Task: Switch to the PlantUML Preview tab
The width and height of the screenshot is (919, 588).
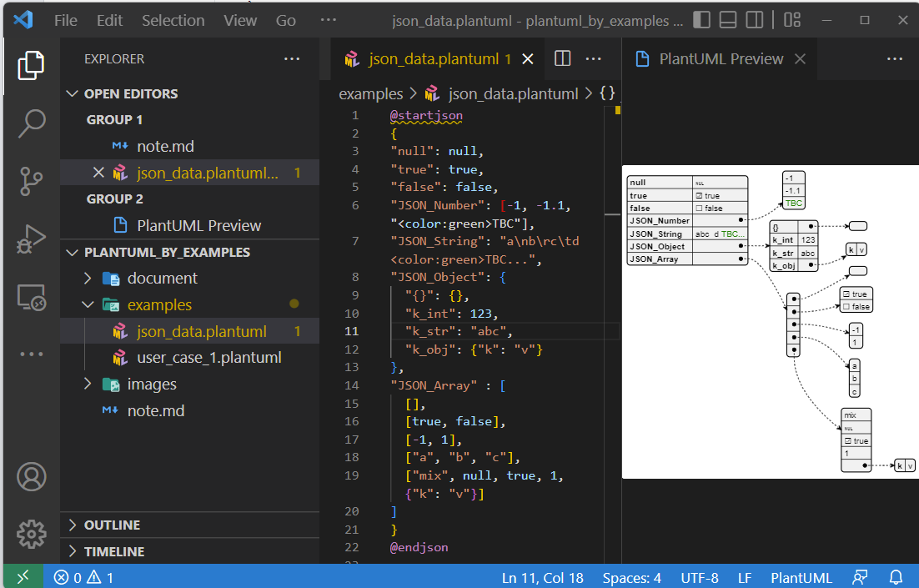Action: 721,58
